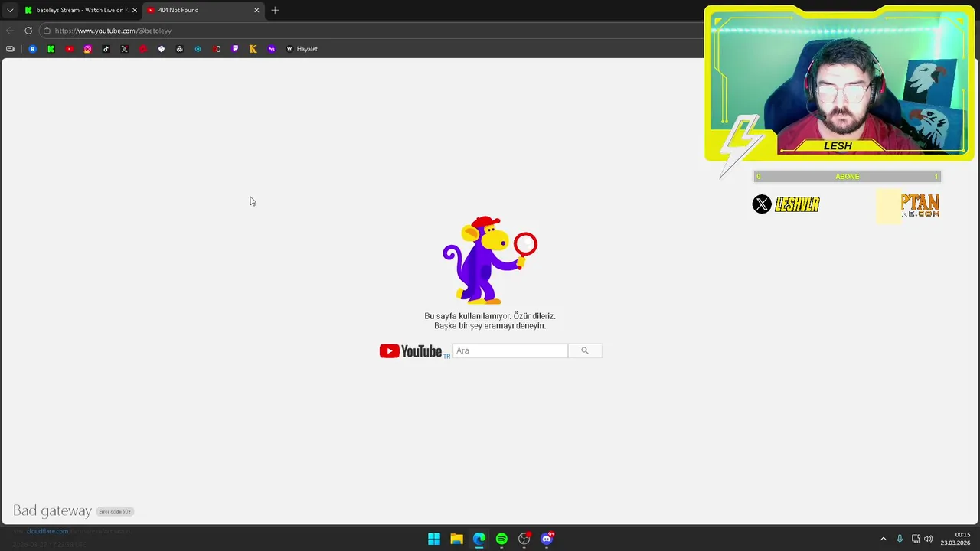Click the Bad gateway heading
The image size is (980, 551).
52,510
